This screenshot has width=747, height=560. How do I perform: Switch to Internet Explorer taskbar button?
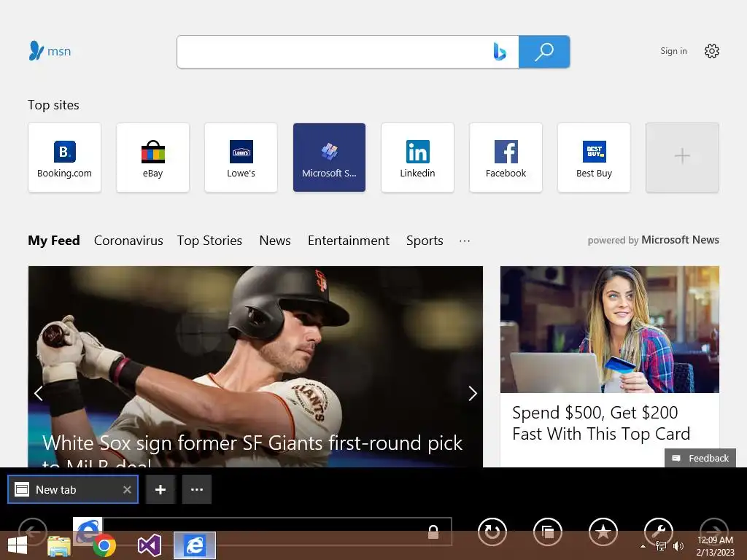tap(194, 545)
